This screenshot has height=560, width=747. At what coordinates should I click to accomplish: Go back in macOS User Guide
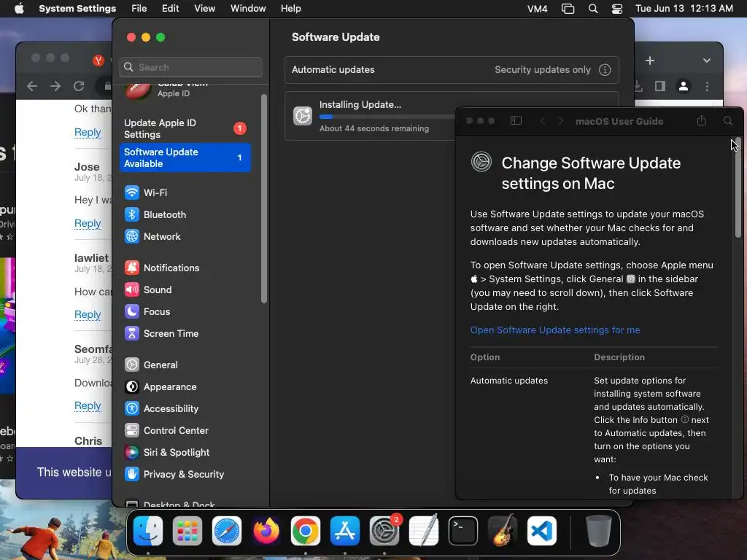(543, 121)
